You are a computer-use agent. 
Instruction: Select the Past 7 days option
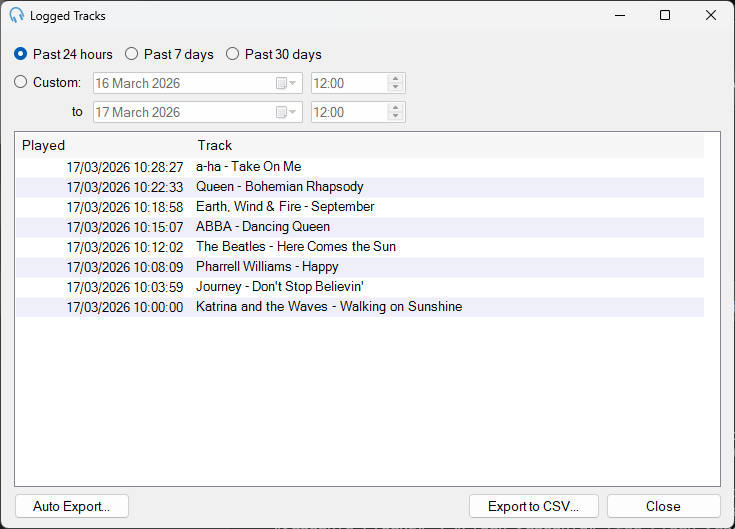pos(169,54)
